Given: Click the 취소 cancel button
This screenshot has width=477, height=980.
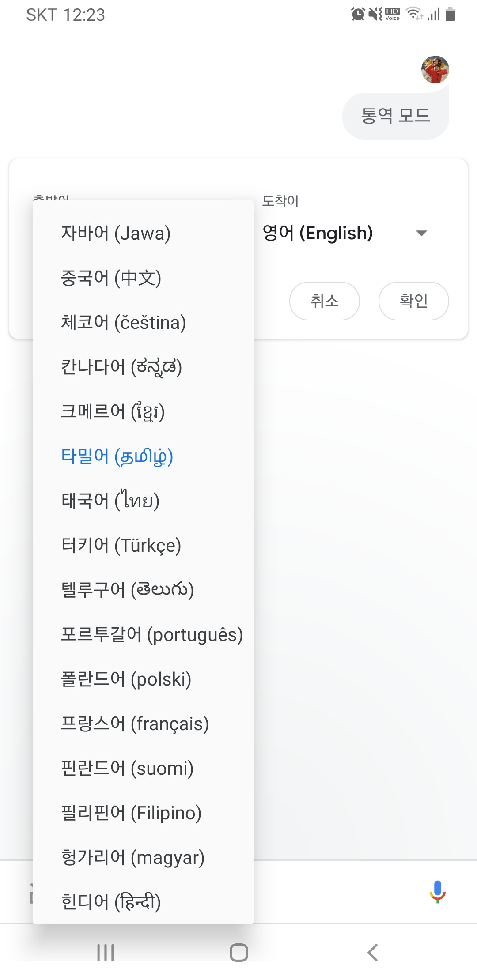Looking at the screenshot, I should (x=325, y=301).
